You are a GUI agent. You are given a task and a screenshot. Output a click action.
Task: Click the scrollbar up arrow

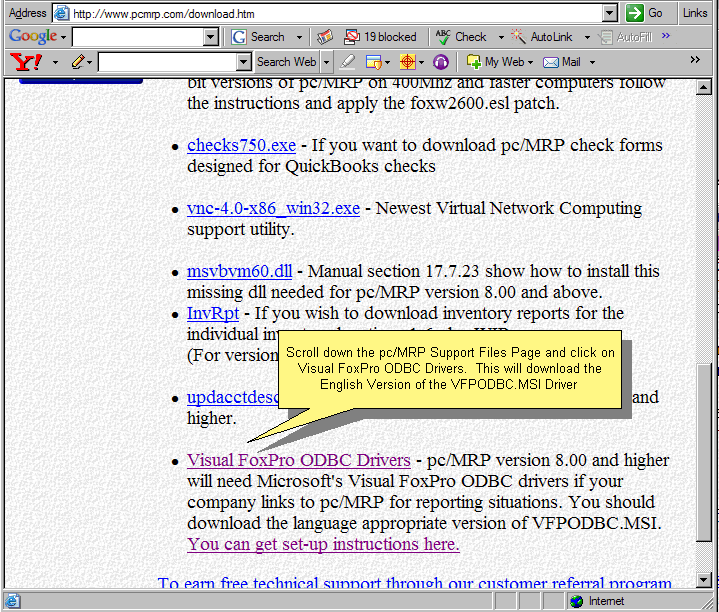pyautogui.click(x=703, y=87)
